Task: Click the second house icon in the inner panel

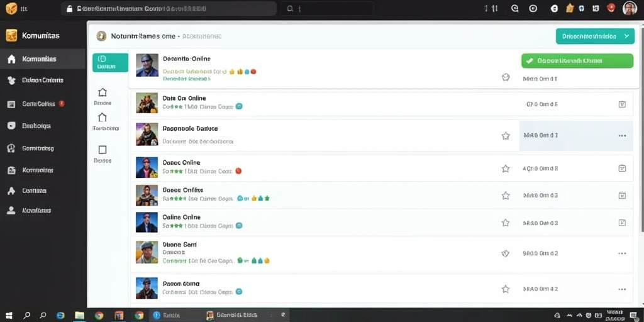Action: 103,118
